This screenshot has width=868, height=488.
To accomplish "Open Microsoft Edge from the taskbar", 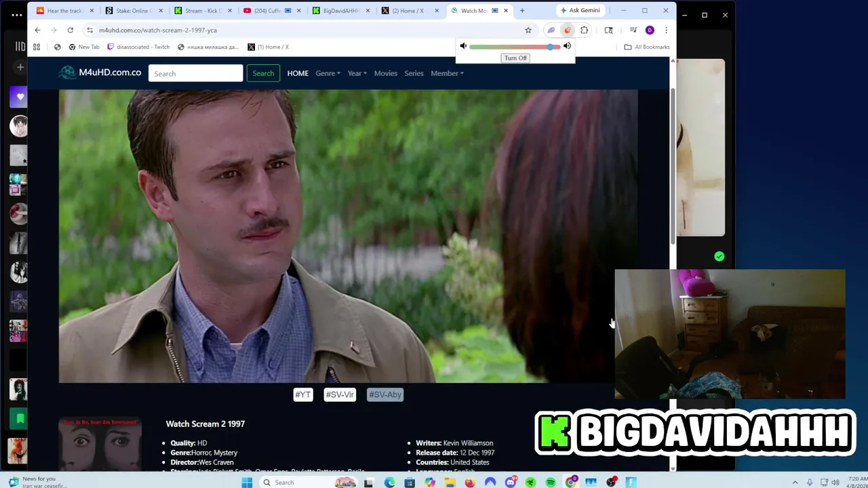I will [x=389, y=482].
